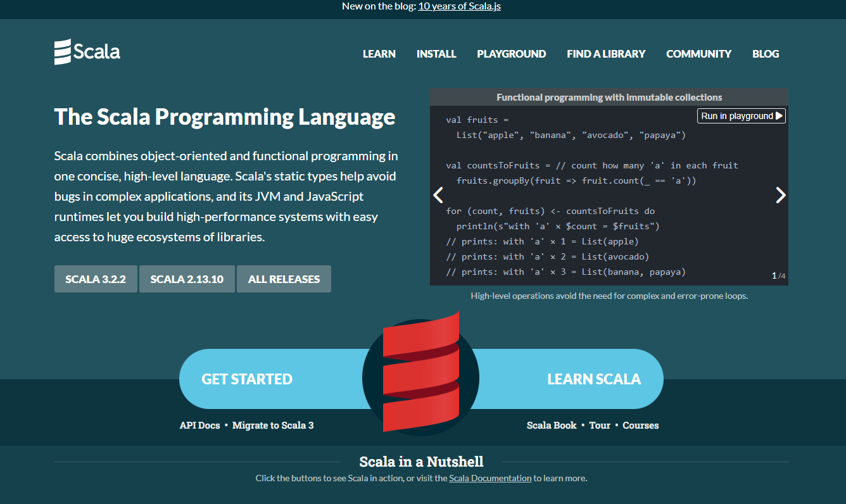Click the 'for (count, fruits)' code line
The width and height of the screenshot is (846, 504).
[x=551, y=211]
